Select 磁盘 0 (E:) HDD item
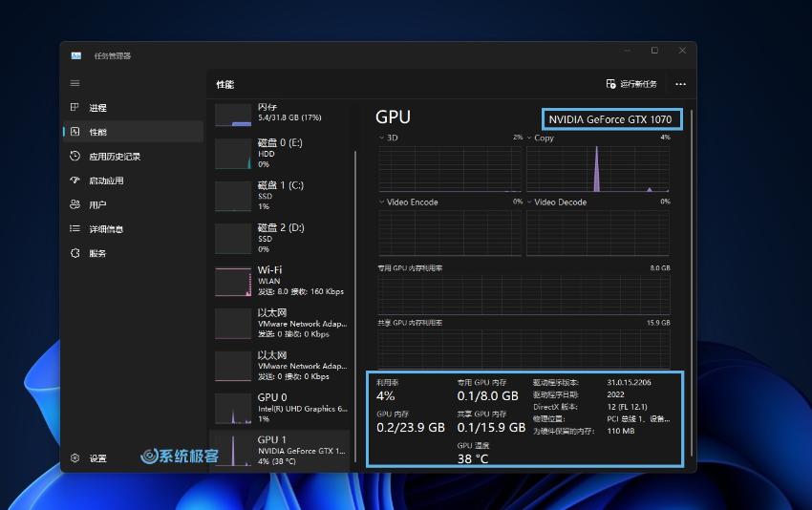 coord(280,153)
